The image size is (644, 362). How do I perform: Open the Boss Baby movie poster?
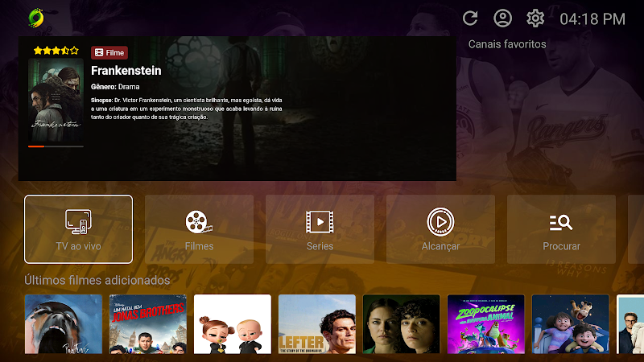[233, 324]
